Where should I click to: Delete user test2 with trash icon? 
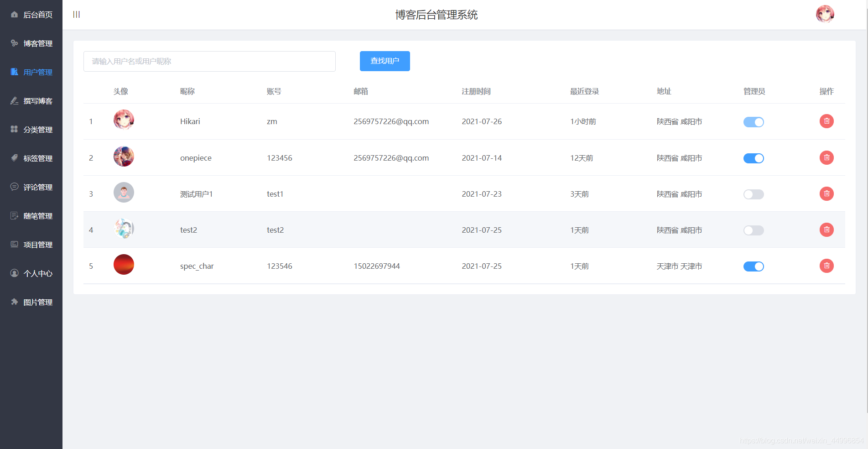[826, 230]
